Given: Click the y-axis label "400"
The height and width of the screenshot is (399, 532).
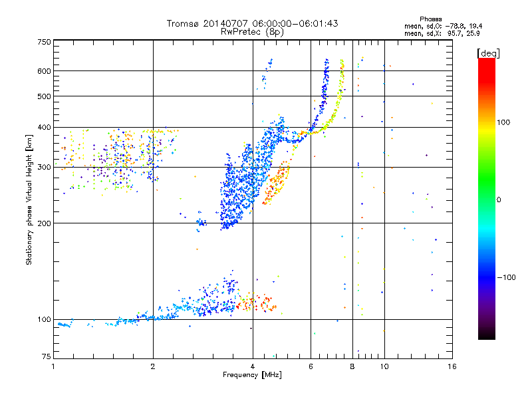Looking at the screenshot, I should click(44, 127).
